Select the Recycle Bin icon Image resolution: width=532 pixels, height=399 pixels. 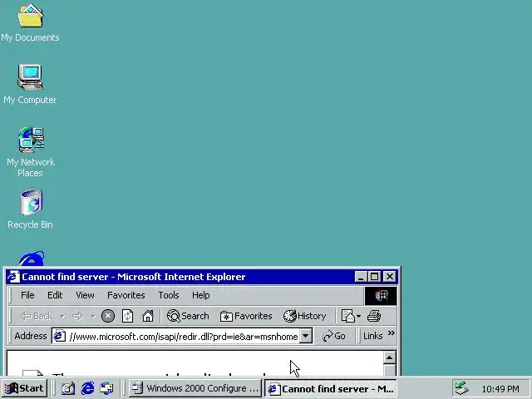[x=31, y=209]
